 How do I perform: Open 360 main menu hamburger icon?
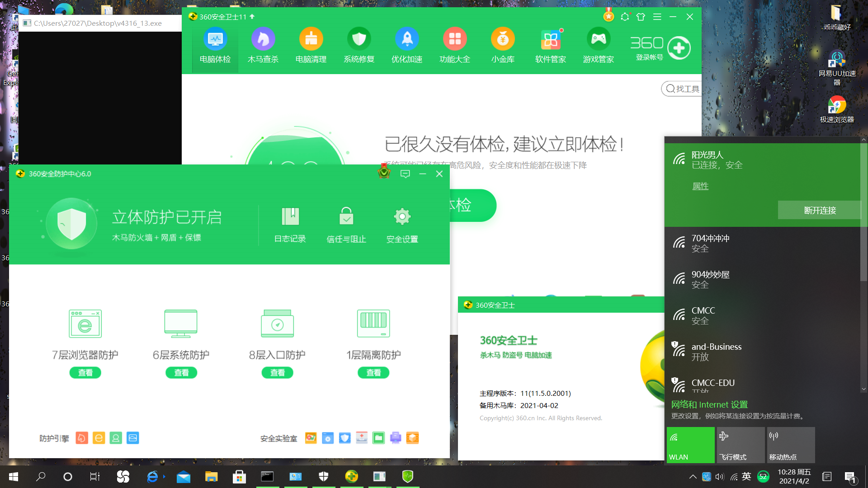point(657,17)
